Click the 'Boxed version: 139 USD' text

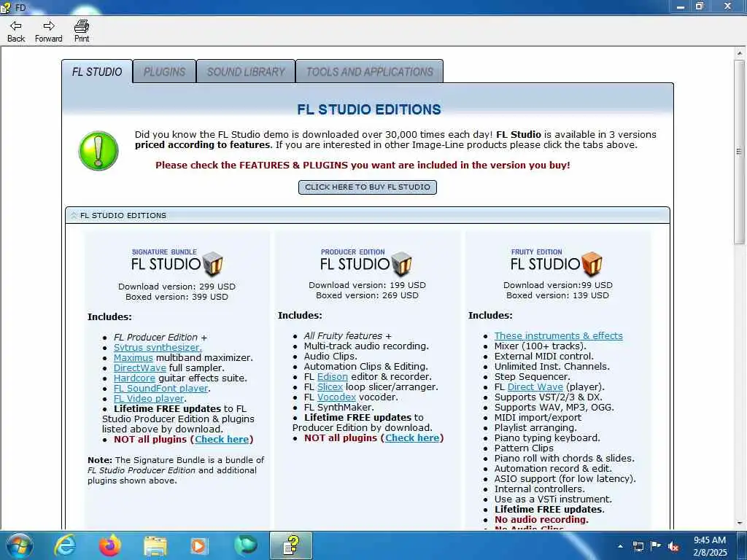557,295
